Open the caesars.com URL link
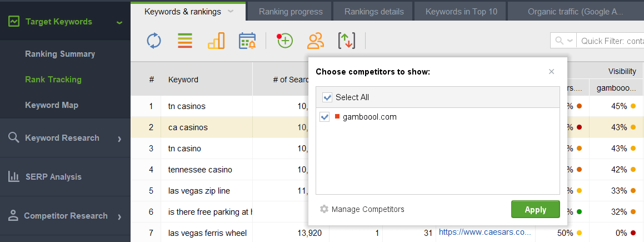This screenshot has width=644, height=242. tap(485, 233)
